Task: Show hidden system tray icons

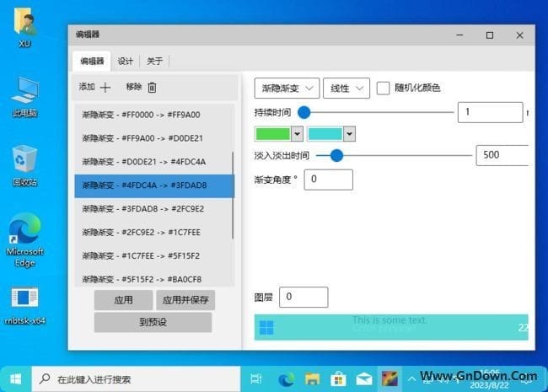Action: pyautogui.click(x=411, y=379)
